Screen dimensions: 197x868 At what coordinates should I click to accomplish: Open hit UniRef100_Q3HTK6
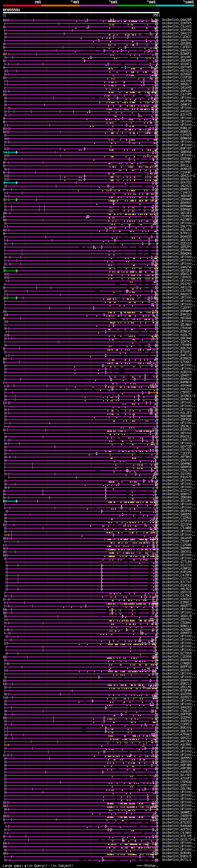pos(177,30)
